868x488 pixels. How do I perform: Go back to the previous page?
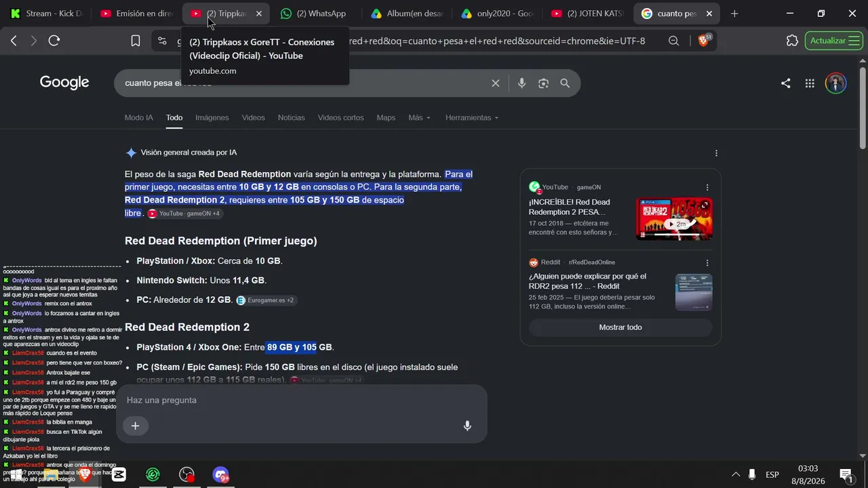point(14,41)
